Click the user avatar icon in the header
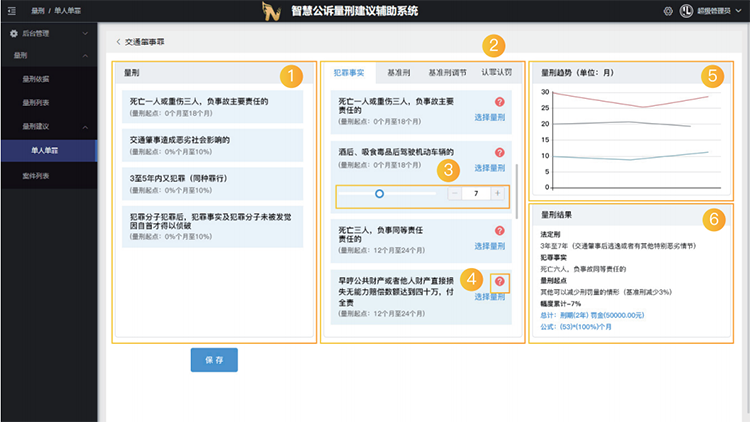Viewport: 750px width, 422px height. point(688,11)
